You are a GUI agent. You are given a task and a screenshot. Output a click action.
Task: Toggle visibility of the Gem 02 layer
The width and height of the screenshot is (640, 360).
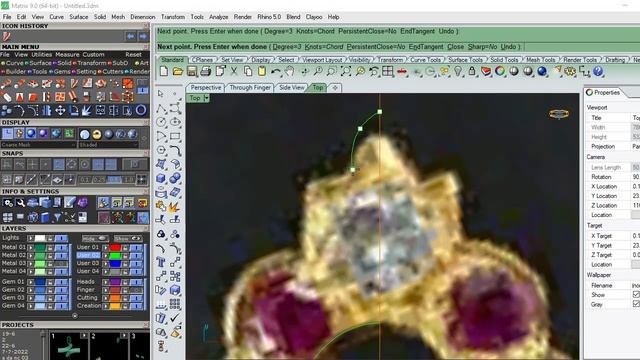[x=61, y=290]
